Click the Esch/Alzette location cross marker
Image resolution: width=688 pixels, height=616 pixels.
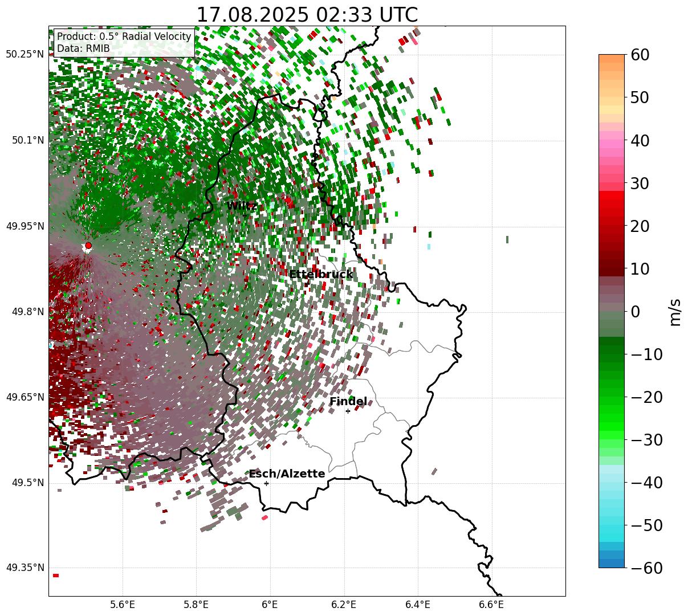266,483
